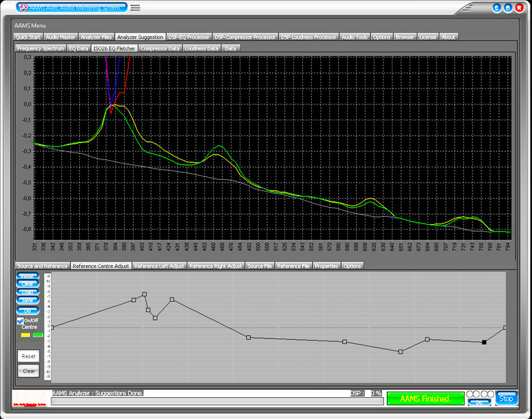The height and width of the screenshot is (419, 532).
Task: Click the green color swatch
Action: (x=38, y=335)
